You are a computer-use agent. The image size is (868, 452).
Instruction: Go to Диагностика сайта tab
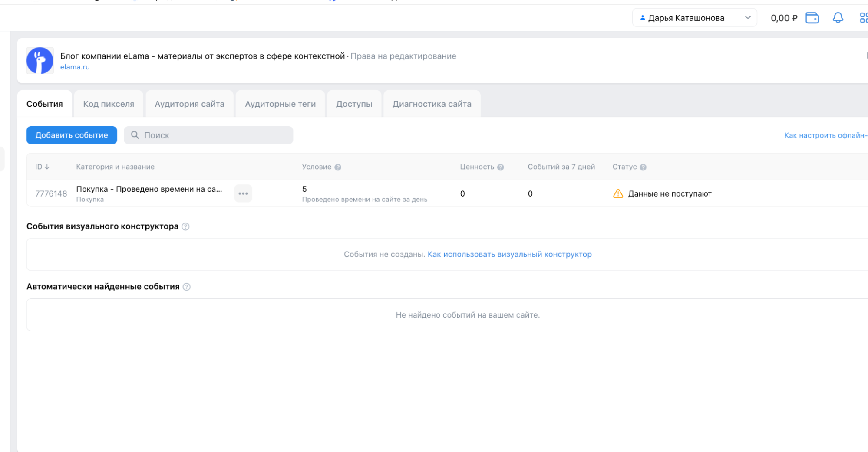click(432, 104)
